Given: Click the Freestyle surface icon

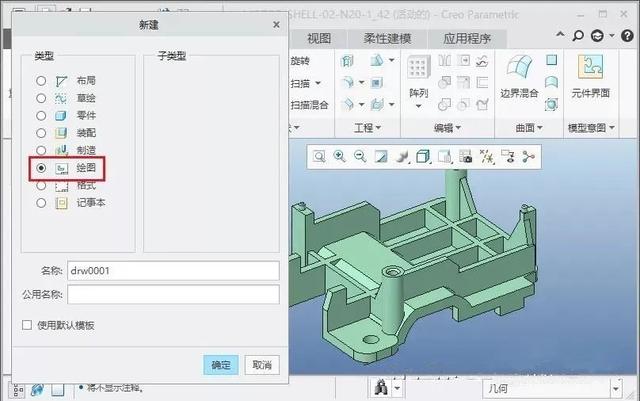Looking at the screenshot, I should pos(551,105).
